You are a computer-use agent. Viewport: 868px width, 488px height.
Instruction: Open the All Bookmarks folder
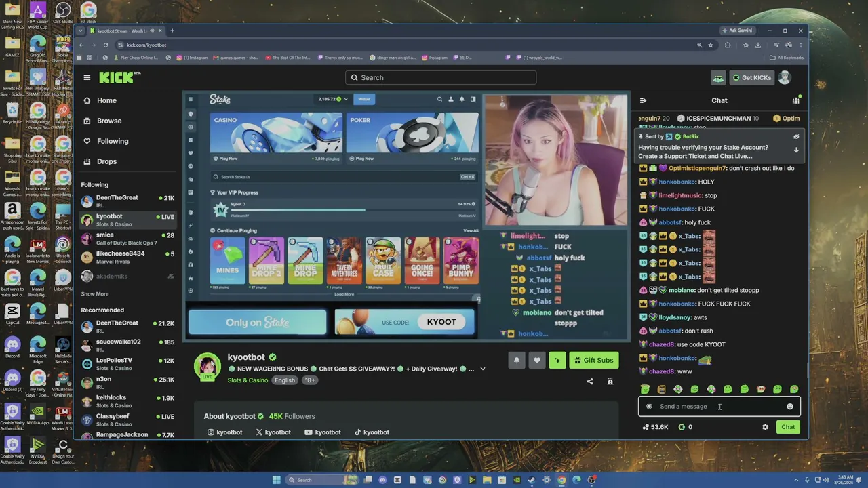click(787, 58)
